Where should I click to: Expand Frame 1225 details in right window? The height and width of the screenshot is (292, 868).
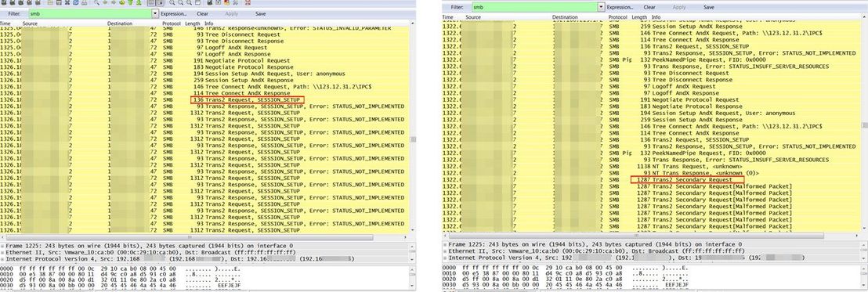coord(445,244)
